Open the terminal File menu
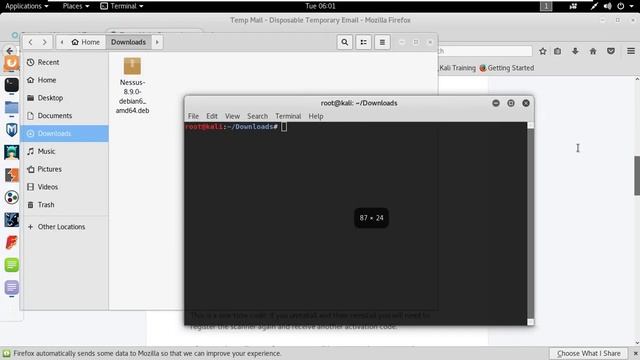This screenshot has height=360, width=640. [193, 116]
